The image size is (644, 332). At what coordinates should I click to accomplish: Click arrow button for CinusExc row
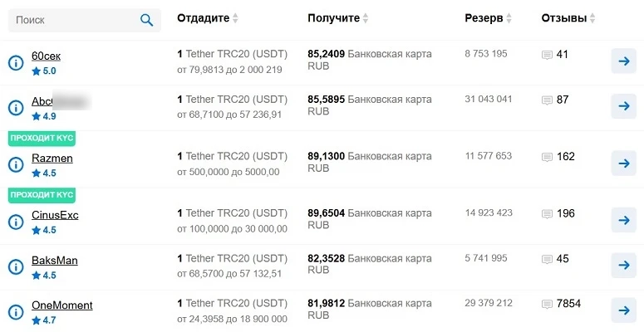(623, 221)
